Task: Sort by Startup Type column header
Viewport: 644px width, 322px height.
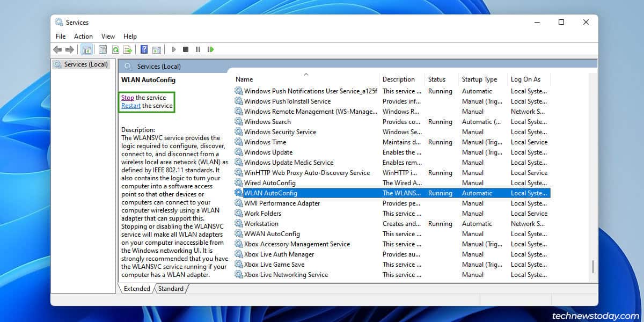Action: coord(483,79)
